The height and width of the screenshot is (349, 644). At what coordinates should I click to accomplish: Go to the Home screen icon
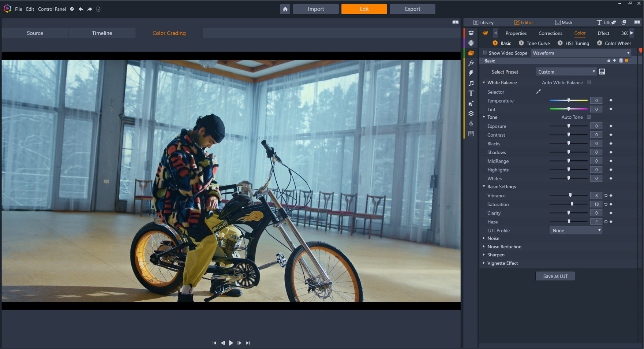[x=285, y=9]
